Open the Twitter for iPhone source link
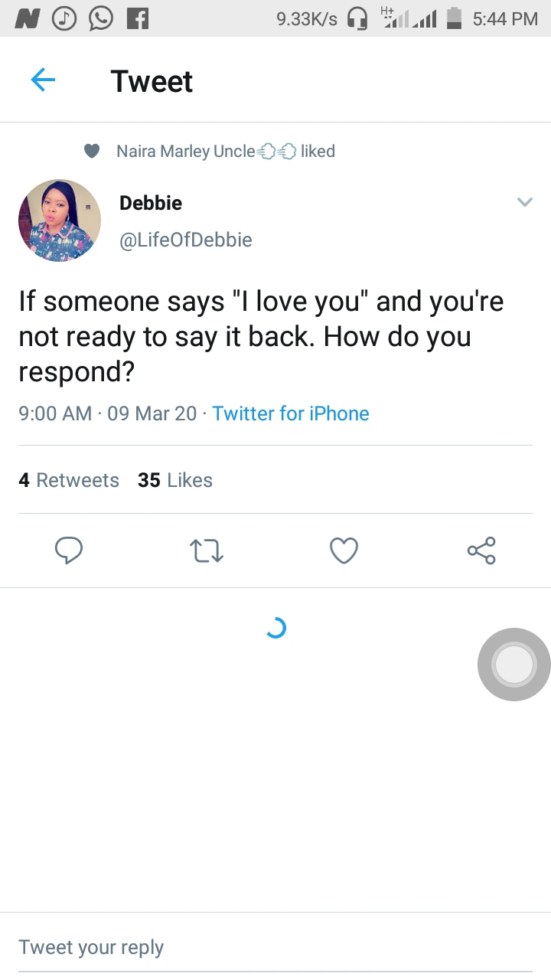This screenshot has width=551, height=980. (291, 413)
